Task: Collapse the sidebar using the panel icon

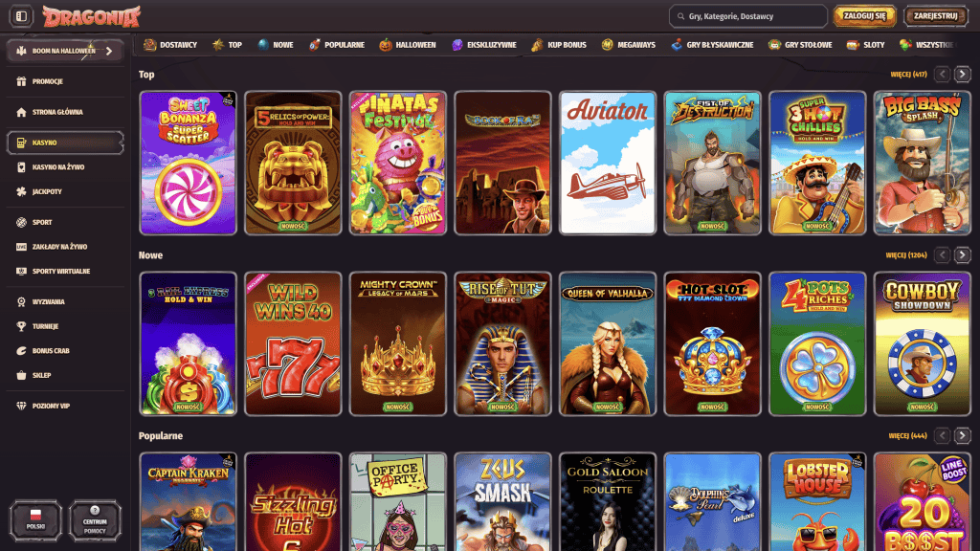Action: coord(21,16)
